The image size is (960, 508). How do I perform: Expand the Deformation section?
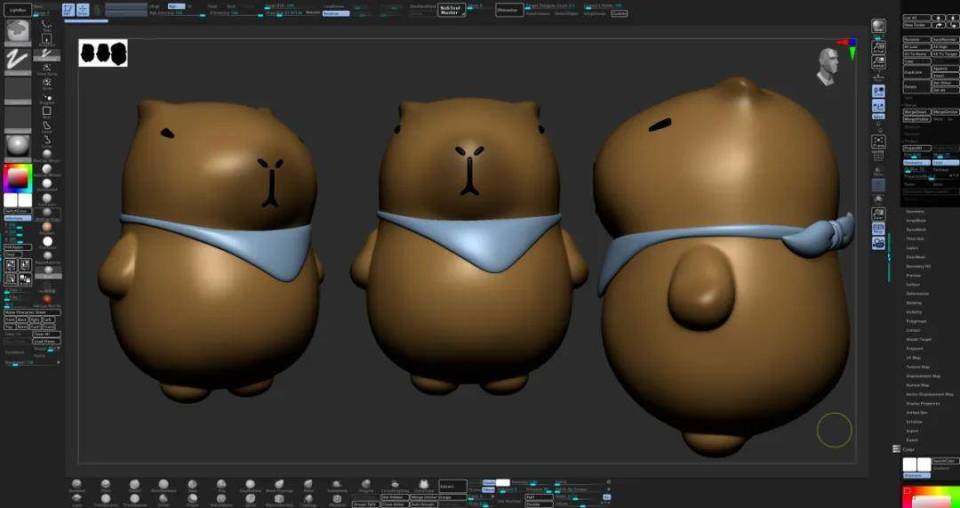click(x=916, y=293)
